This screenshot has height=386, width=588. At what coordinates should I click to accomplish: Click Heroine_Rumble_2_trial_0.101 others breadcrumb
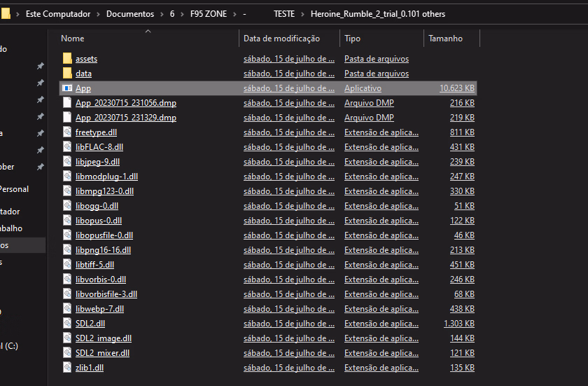pyautogui.click(x=377, y=14)
